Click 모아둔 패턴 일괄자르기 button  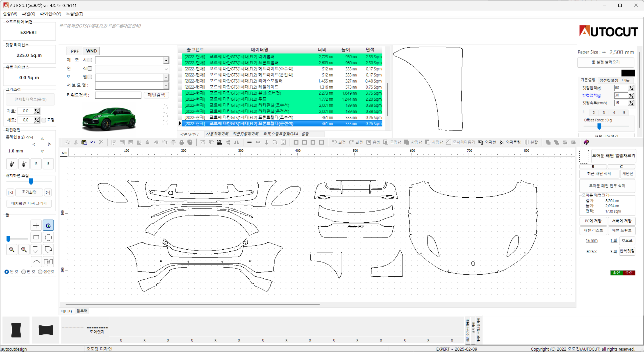tap(614, 156)
